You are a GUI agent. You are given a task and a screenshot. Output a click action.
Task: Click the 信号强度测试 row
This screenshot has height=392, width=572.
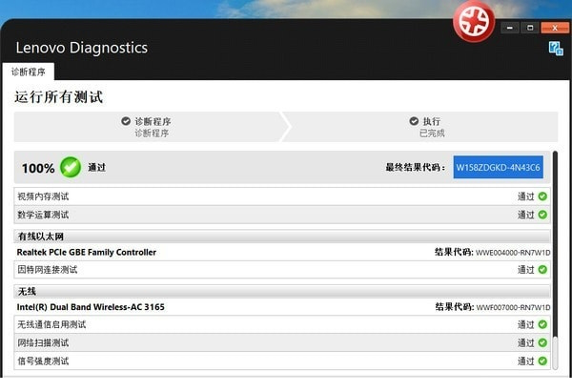coord(282,361)
